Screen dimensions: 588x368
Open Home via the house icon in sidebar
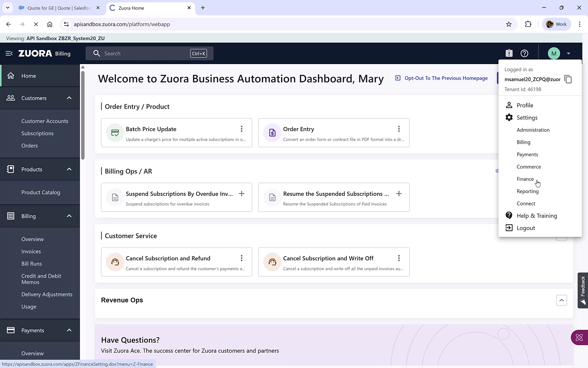pyautogui.click(x=11, y=76)
